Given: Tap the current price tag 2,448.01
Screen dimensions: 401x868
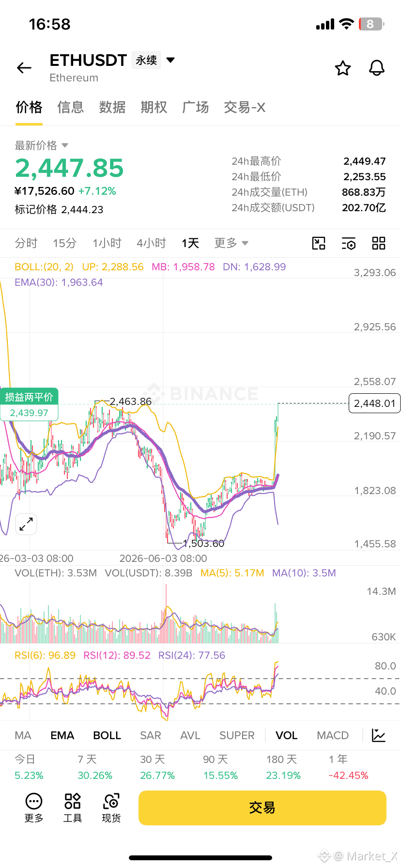Looking at the screenshot, I should [375, 403].
